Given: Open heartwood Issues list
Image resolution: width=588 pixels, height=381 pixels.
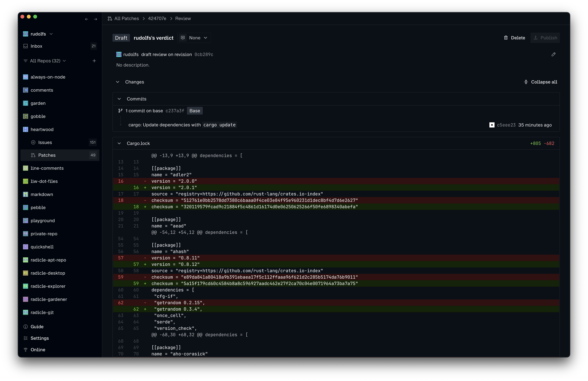Looking at the screenshot, I should (45, 142).
